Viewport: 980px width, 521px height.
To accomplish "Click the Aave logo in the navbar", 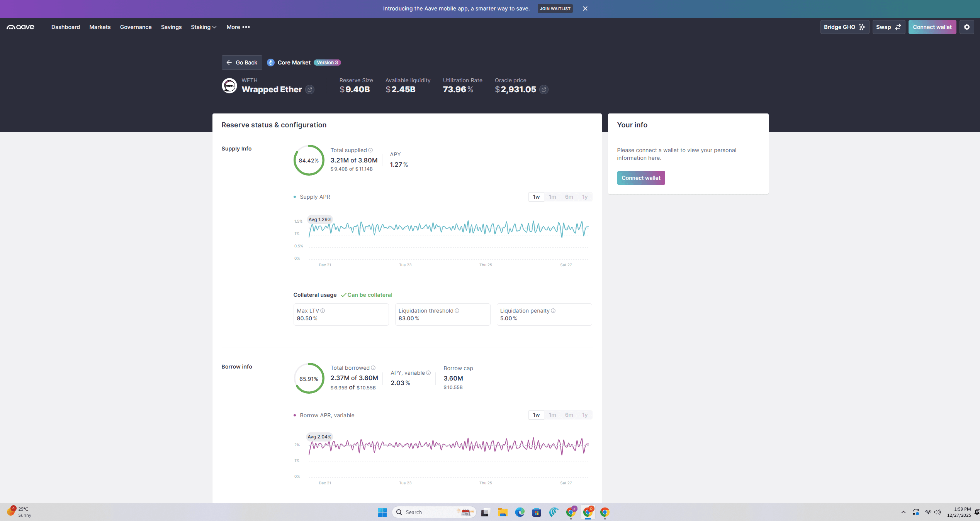I will click(20, 27).
